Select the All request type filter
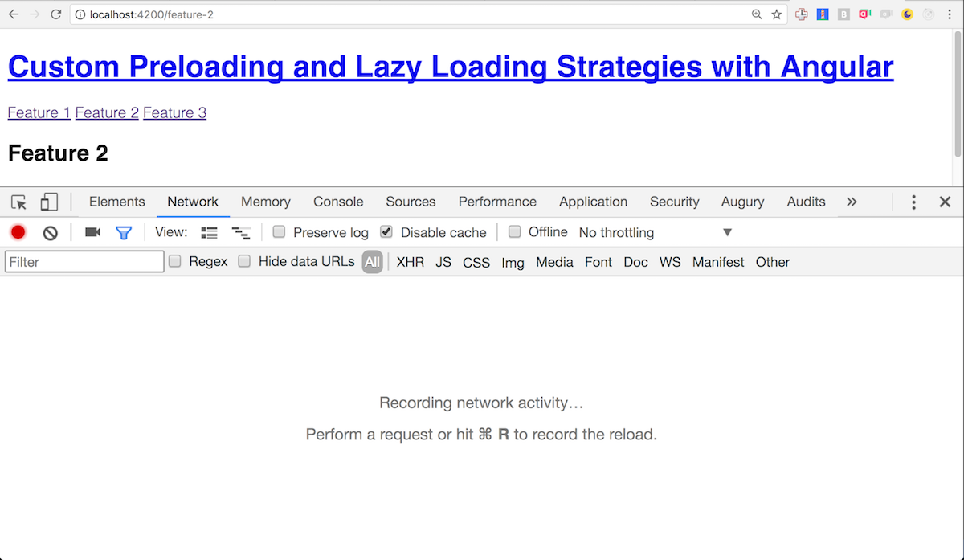 [372, 262]
